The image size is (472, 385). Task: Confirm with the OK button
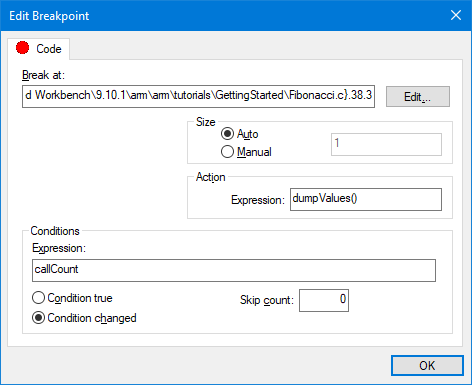click(427, 365)
